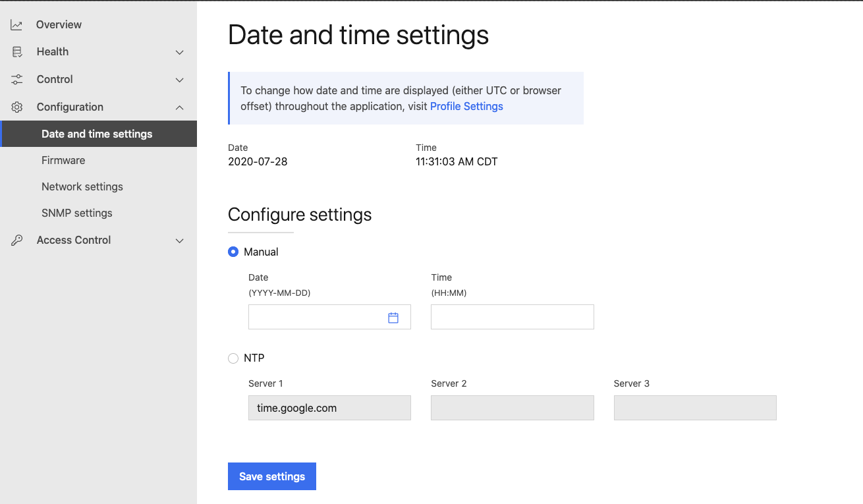Expand the Control section
This screenshot has height=504, width=863.
[179, 80]
